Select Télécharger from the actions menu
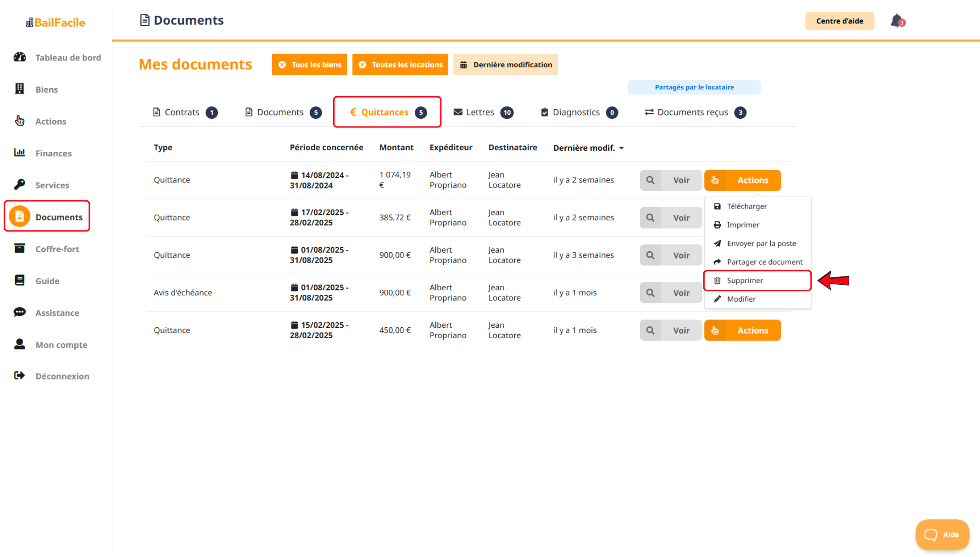This screenshot has width=980, height=557. (746, 206)
